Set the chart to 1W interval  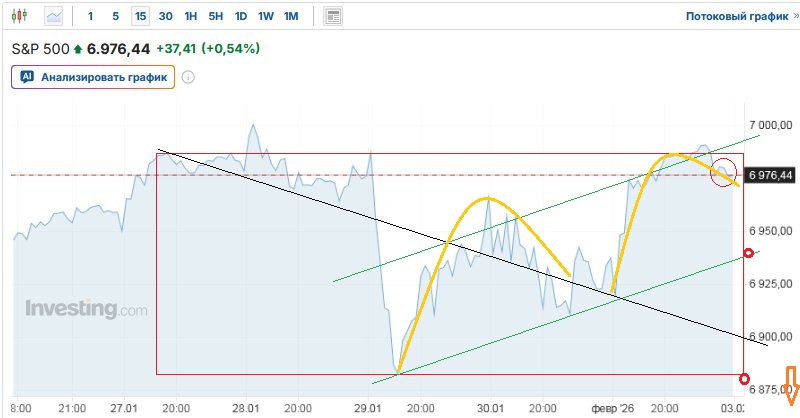[x=265, y=16]
